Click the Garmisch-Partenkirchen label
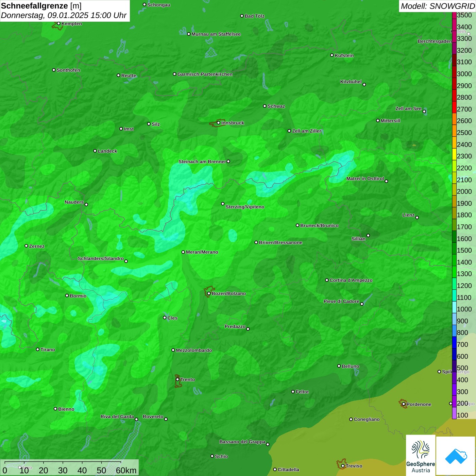This screenshot has height=476, width=476. tap(205, 74)
